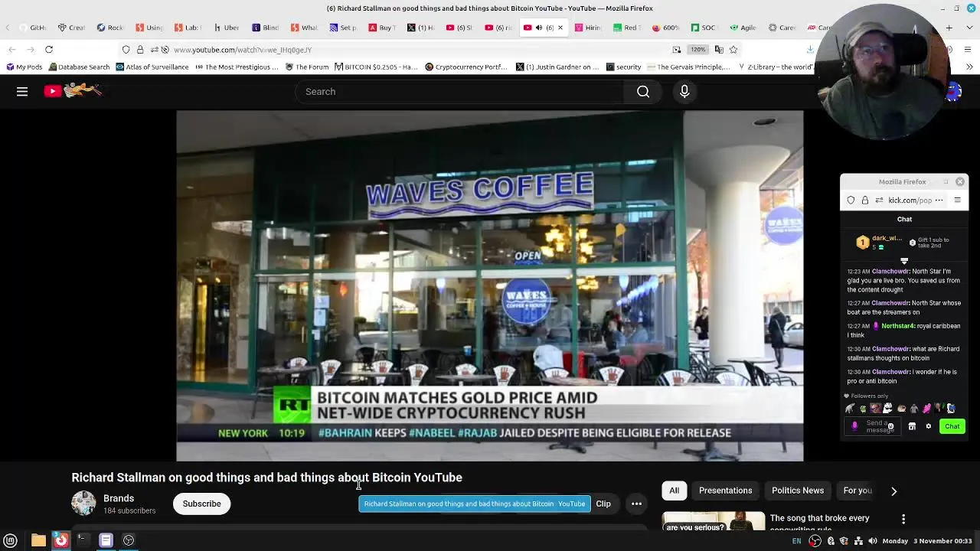Screen dimensions: 980x551
Task: Open Cryptocurrency Portfolio bookmark
Action: [465, 67]
